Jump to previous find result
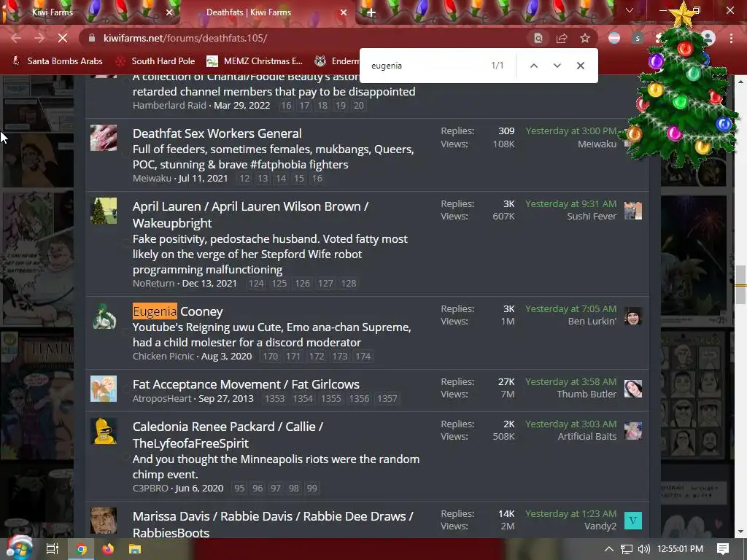This screenshot has height=560, width=747. (534, 66)
